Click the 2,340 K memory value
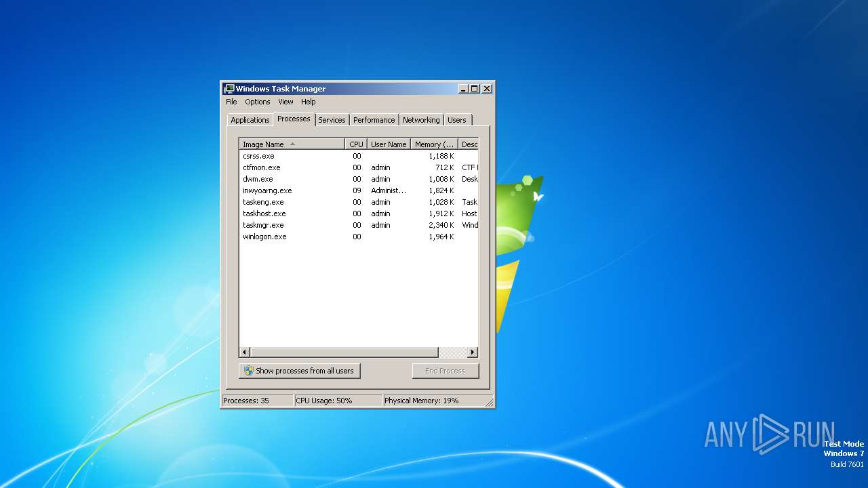The width and height of the screenshot is (868, 488). tap(441, 225)
